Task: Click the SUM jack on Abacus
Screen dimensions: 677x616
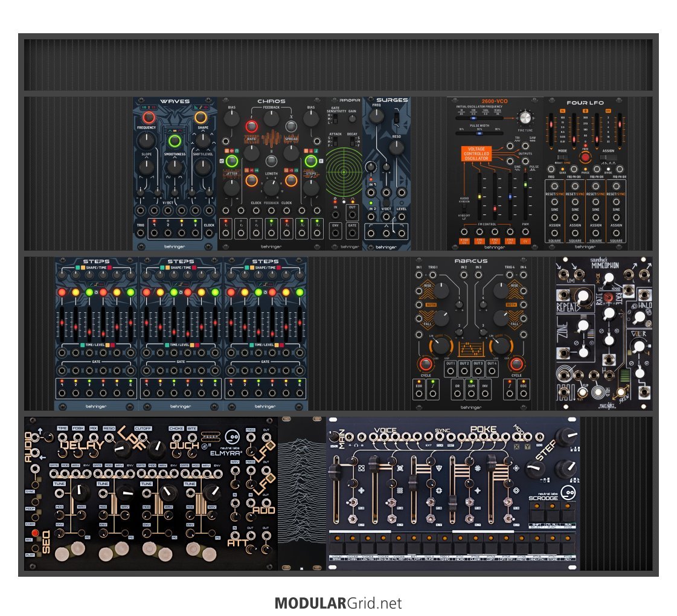Action: click(x=471, y=394)
